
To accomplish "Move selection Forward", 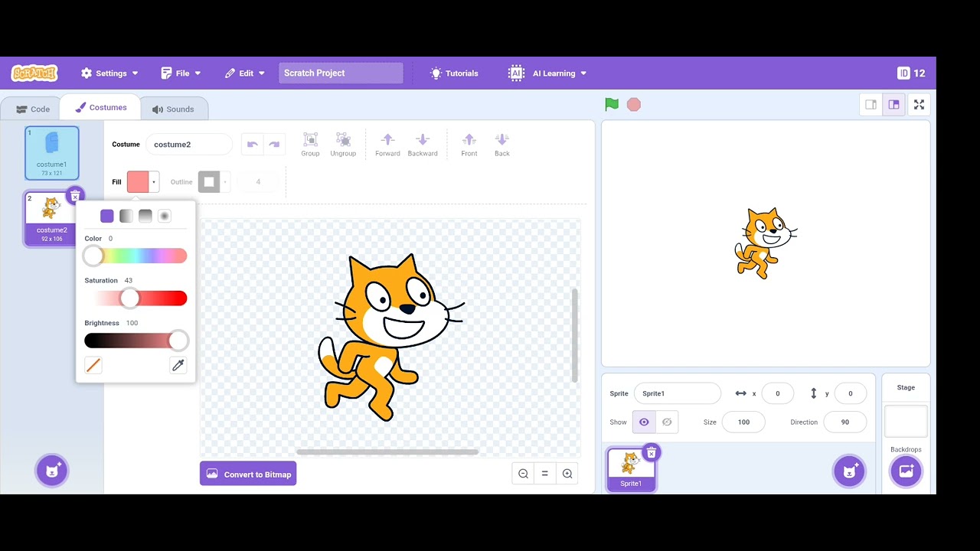I will tap(387, 144).
